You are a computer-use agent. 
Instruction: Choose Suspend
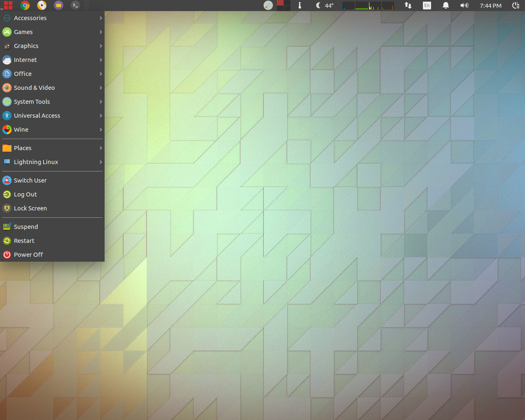(52, 227)
